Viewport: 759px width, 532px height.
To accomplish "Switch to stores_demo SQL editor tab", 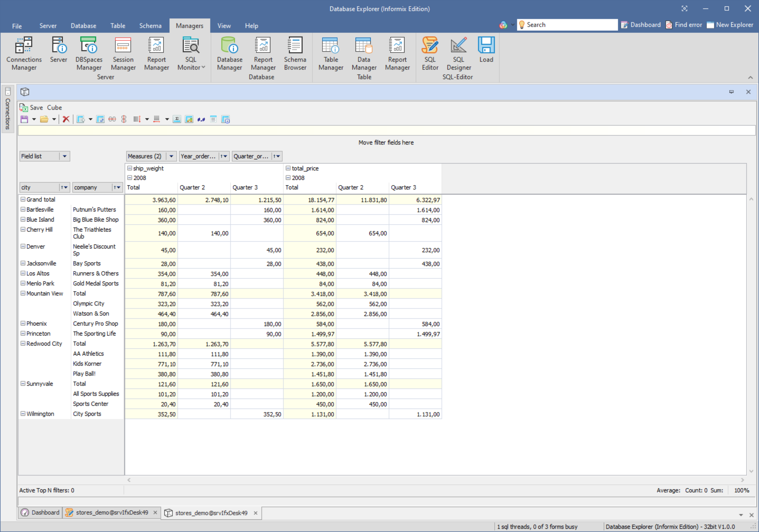I will [112, 513].
